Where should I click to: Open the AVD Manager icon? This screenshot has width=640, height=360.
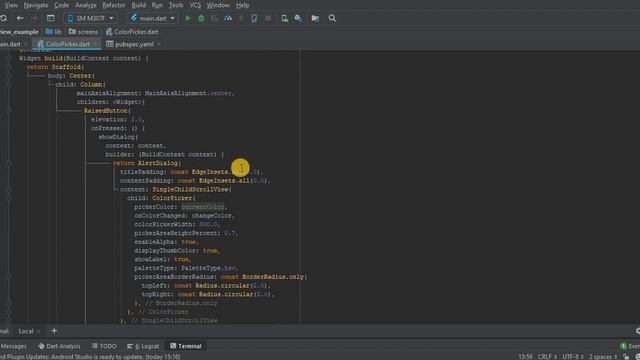[284, 18]
